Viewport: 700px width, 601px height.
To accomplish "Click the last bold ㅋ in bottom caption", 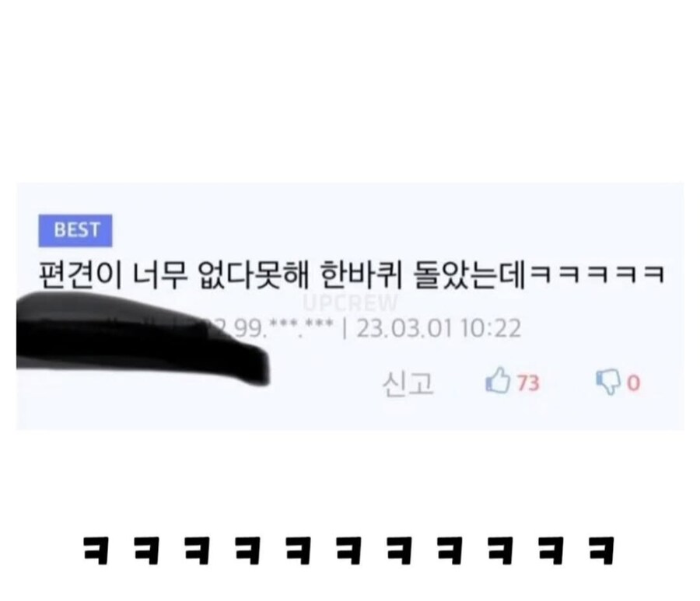I will (x=602, y=550).
